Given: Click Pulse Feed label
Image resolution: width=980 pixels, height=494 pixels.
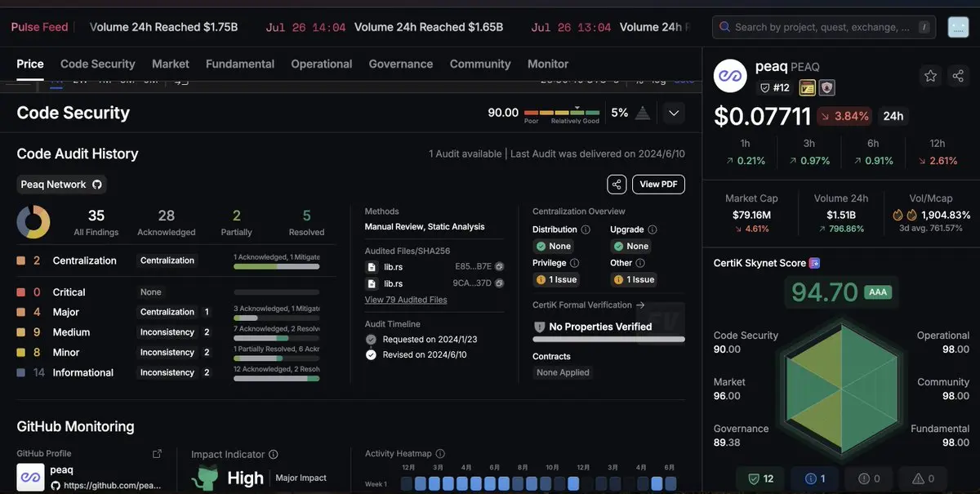Looking at the screenshot, I should pyautogui.click(x=39, y=27).
